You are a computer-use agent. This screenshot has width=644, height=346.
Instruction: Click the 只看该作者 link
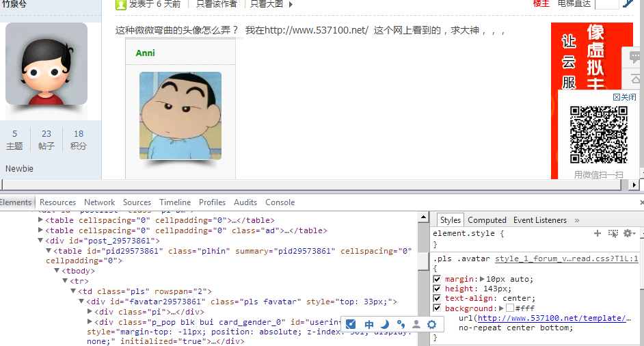tap(217, 4)
